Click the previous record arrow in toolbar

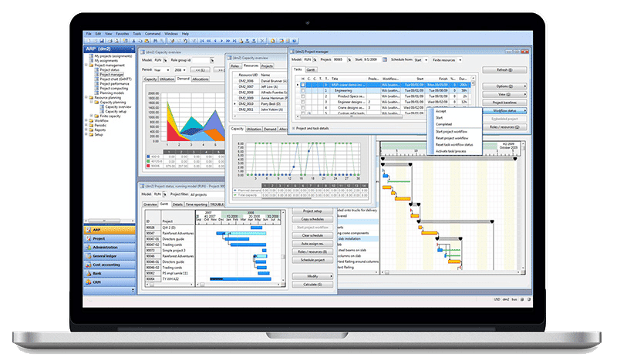point(215,41)
